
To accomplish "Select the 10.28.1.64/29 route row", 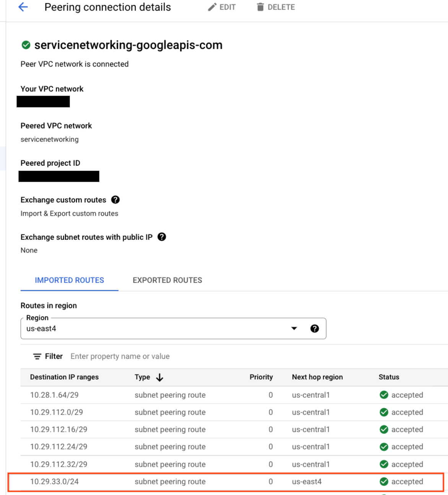I will [54, 395].
